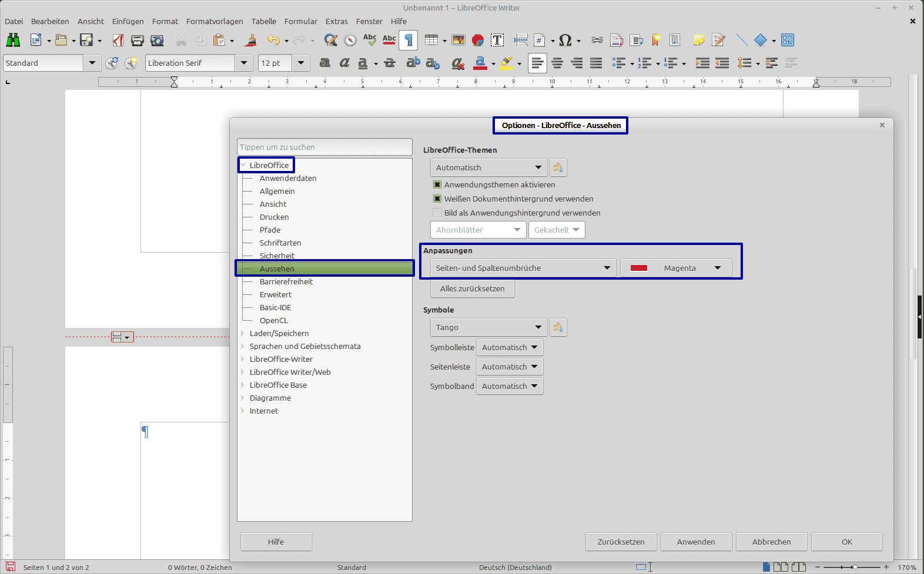Click the Tippen um zu suchen field
The height and width of the screenshot is (574, 924).
(x=324, y=147)
